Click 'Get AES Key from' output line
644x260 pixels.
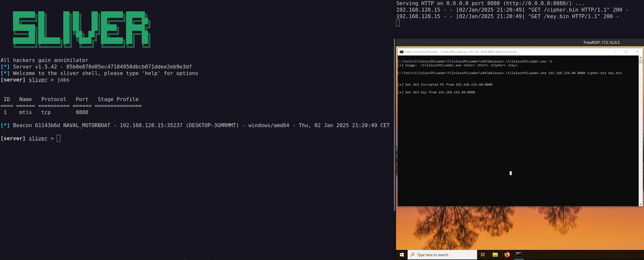(x=436, y=92)
